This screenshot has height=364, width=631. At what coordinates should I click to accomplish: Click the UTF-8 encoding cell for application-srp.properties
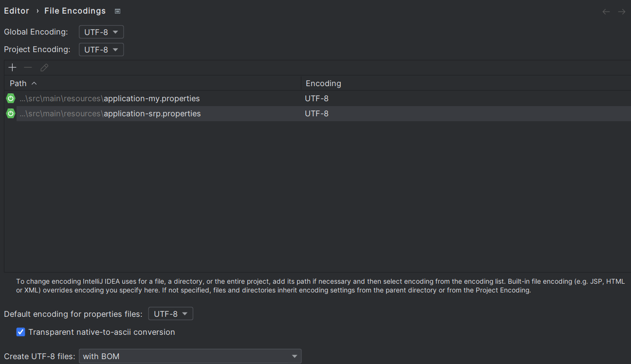(317, 113)
